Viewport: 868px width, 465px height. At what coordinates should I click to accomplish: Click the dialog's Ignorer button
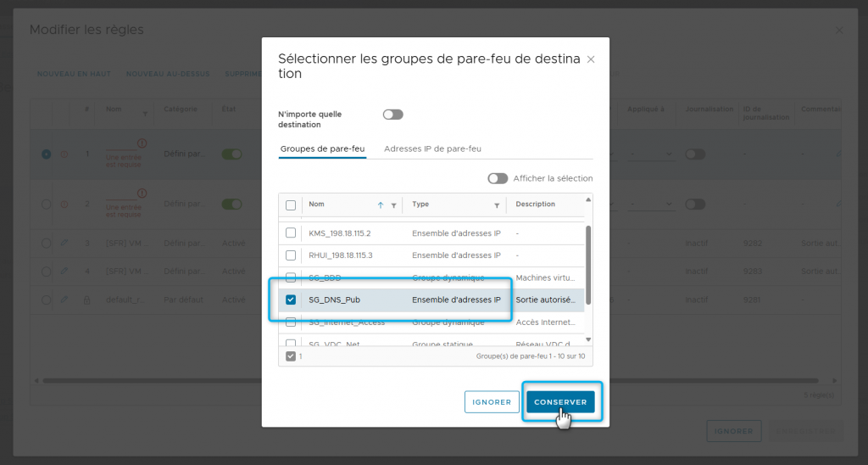tap(492, 401)
